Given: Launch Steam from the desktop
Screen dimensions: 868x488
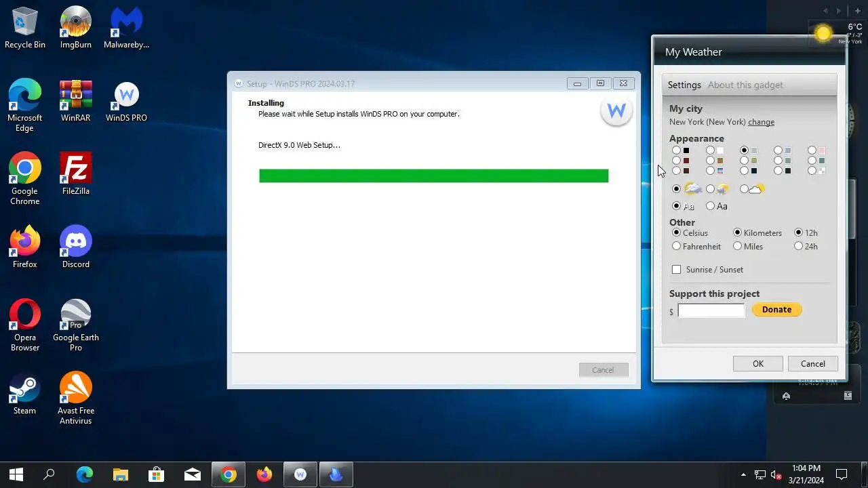Looking at the screenshot, I should [25, 394].
